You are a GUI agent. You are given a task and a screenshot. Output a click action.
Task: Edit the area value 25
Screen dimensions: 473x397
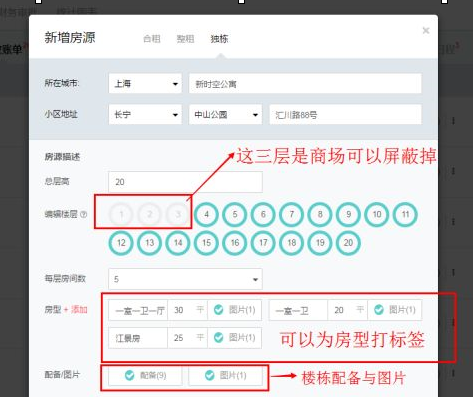point(187,338)
